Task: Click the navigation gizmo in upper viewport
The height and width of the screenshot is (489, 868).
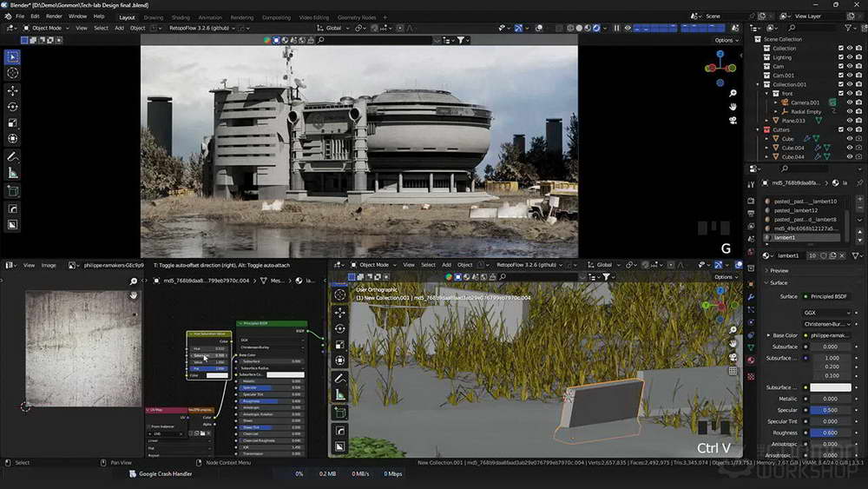Action: 720,68
